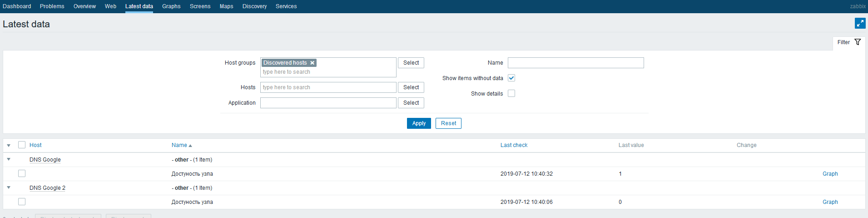Click the Filter funnel icon
Image resolution: width=868 pixels, height=218 pixels.
pos(858,42)
